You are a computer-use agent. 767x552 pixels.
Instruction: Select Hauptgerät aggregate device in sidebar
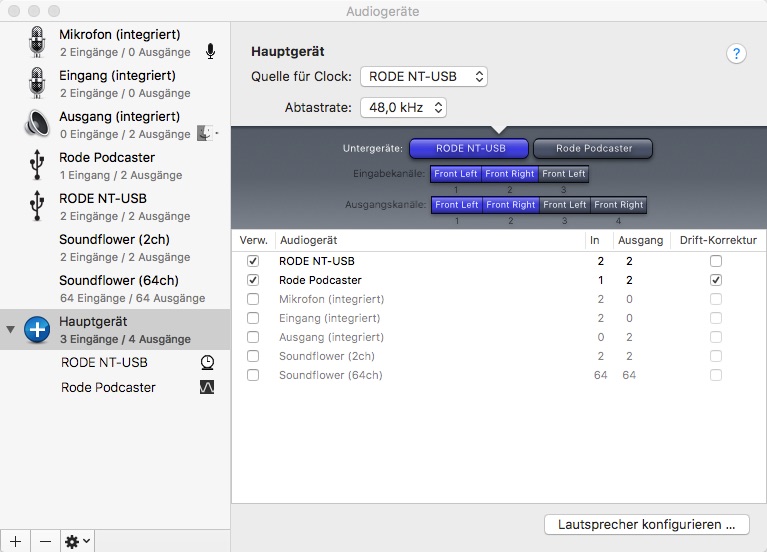tap(115, 329)
